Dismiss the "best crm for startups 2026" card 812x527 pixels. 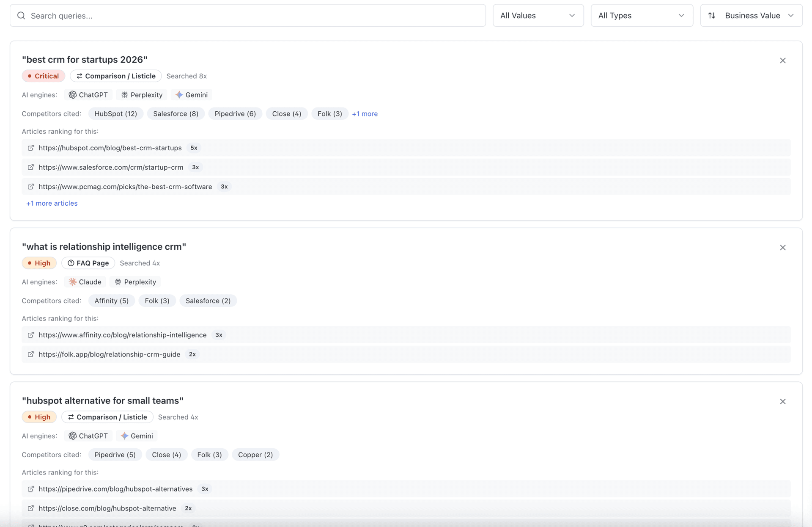pyautogui.click(x=782, y=61)
